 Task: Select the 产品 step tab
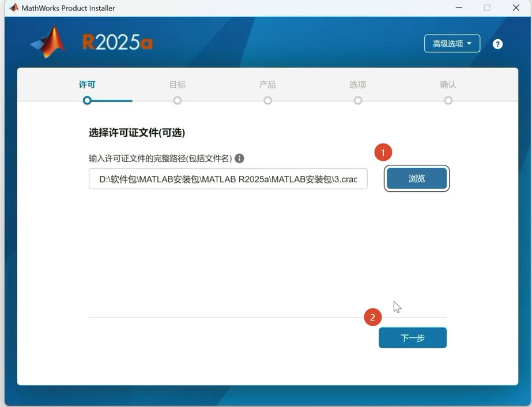(267, 85)
